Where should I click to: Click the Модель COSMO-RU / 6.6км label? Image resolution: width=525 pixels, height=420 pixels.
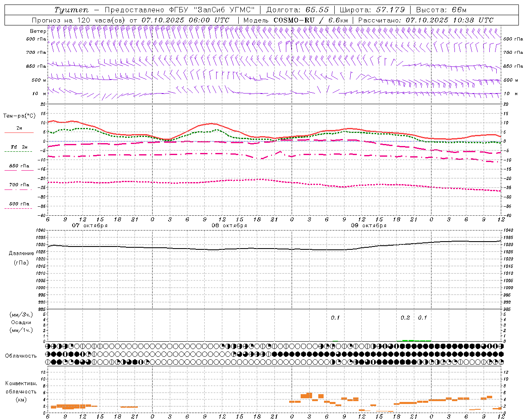click(296, 20)
